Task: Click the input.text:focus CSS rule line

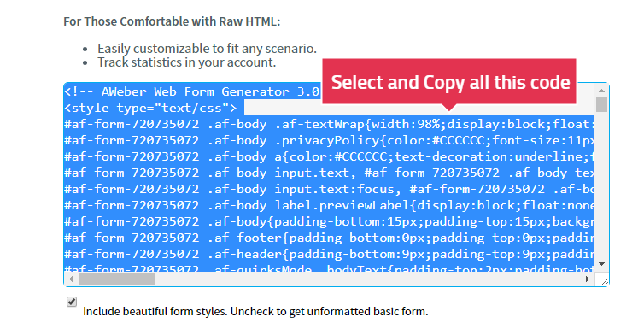Action: (330, 189)
